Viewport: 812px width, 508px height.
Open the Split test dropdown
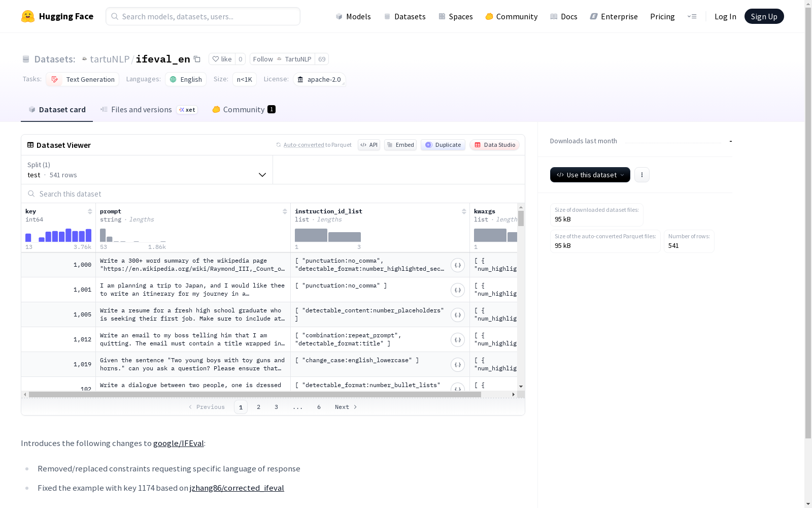pos(147,170)
